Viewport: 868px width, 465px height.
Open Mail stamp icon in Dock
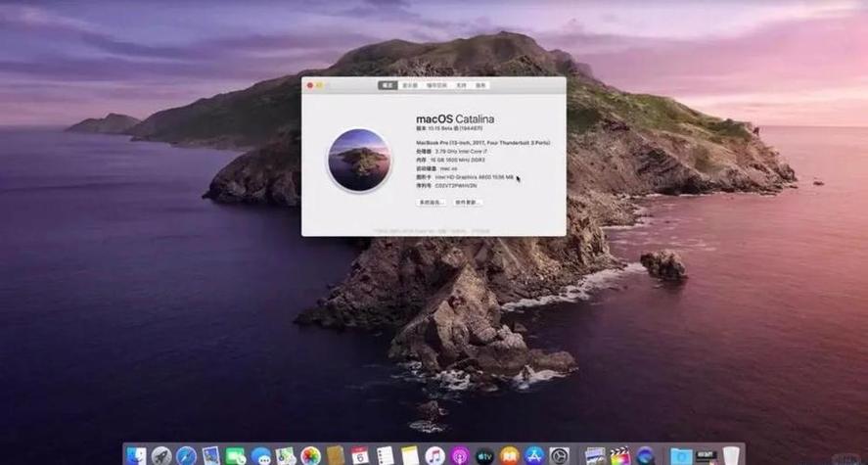tap(211, 456)
